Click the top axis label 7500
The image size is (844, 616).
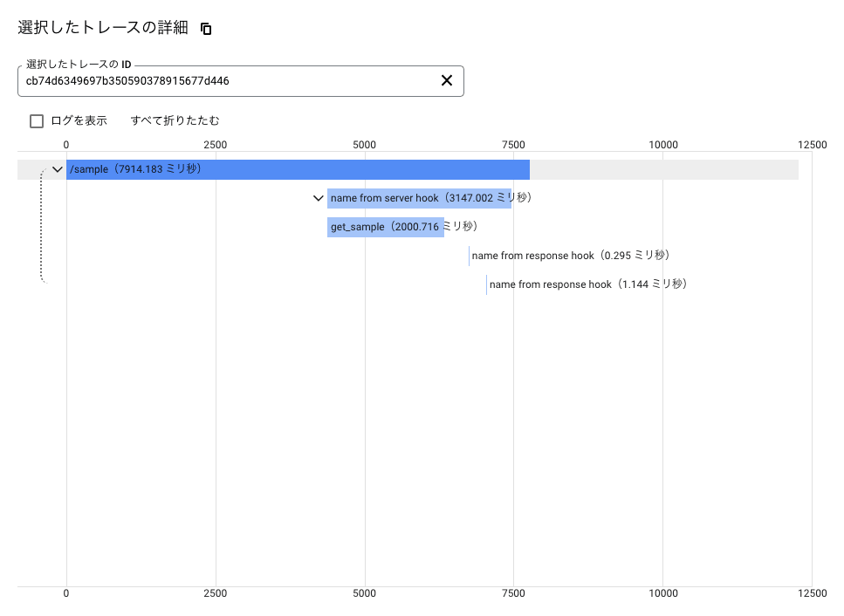click(x=513, y=145)
